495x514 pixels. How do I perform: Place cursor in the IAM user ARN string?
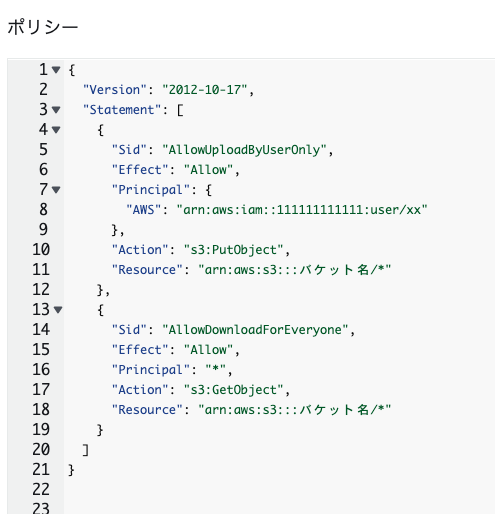point(302,210)
